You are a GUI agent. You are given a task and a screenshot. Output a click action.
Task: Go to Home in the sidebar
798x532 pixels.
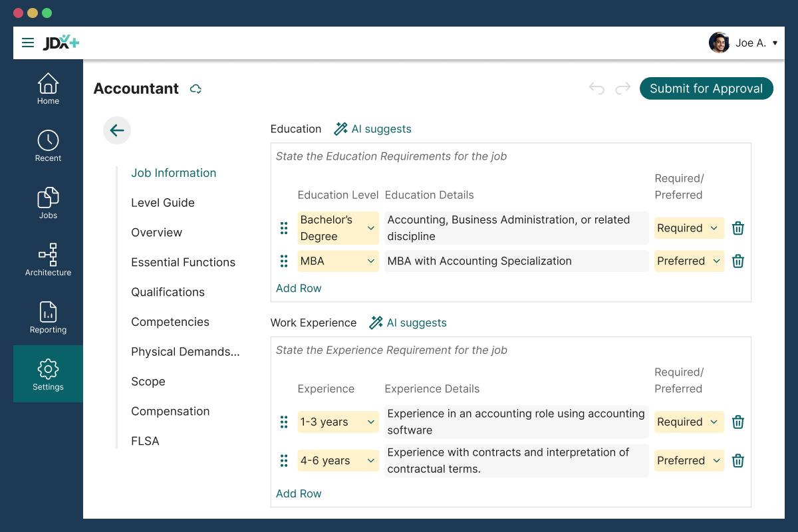48,88
